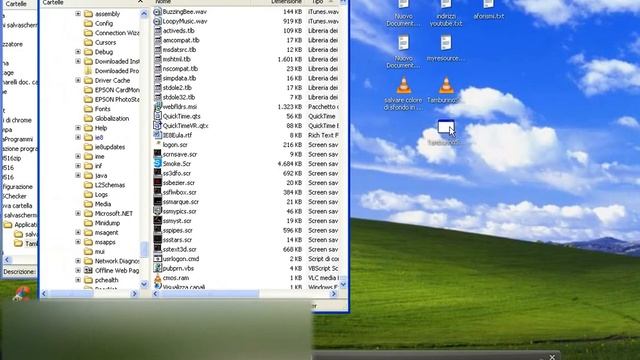
Task: Select the pubprn.vbs script icon
Action: click(158, 268)
